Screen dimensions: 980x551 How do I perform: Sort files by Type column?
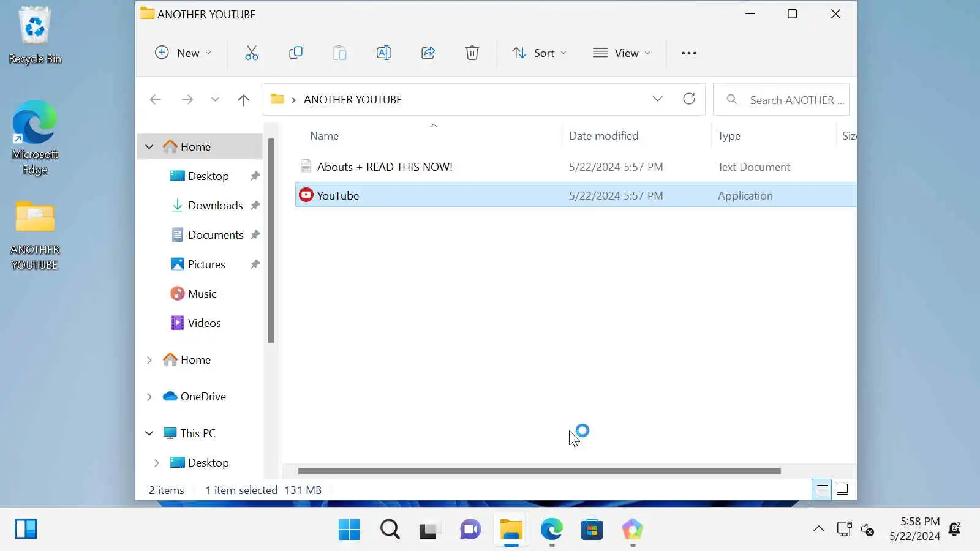(x=729, y=136)
